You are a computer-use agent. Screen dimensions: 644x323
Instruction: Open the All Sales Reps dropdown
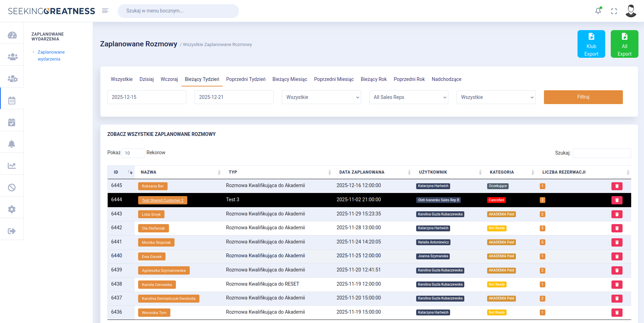(x=409, y=97)
